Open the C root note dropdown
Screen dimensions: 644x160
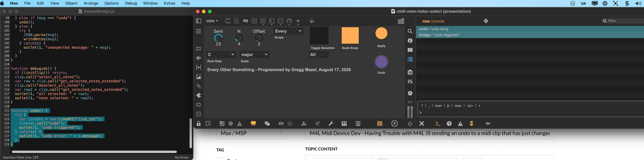(x=221, y=55)
